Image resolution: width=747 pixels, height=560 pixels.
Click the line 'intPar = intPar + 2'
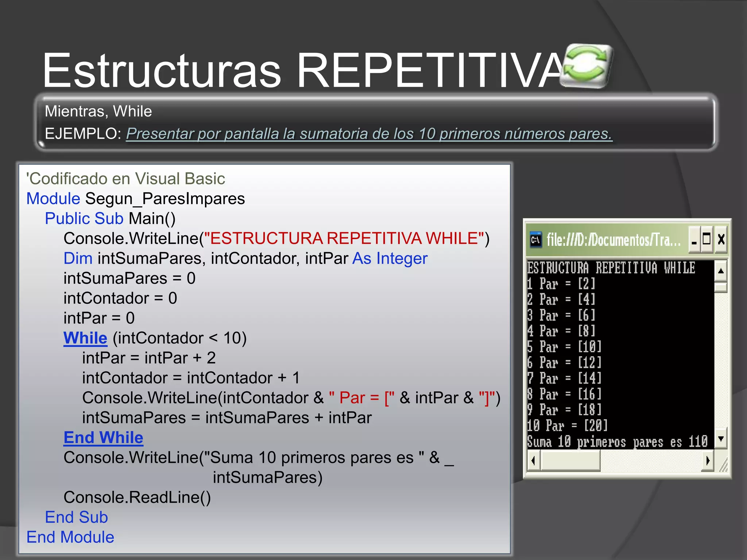coord(149,358)
